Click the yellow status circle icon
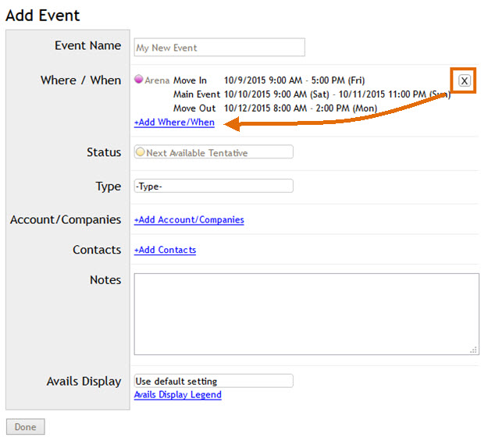 point(141,152)
